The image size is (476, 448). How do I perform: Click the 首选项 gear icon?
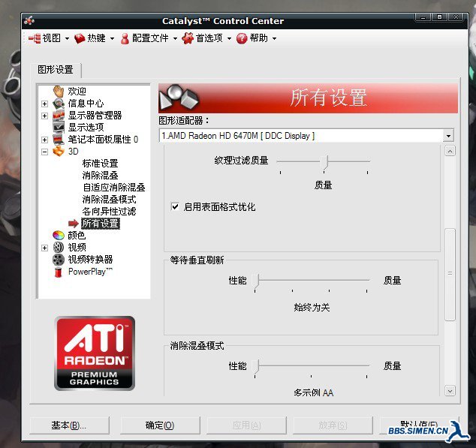[x=188, y=38]
